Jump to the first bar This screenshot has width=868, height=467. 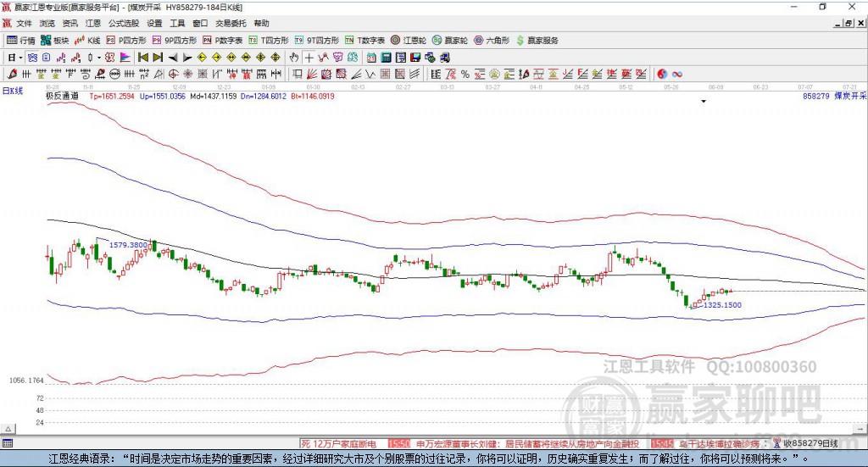click(143, 58)
